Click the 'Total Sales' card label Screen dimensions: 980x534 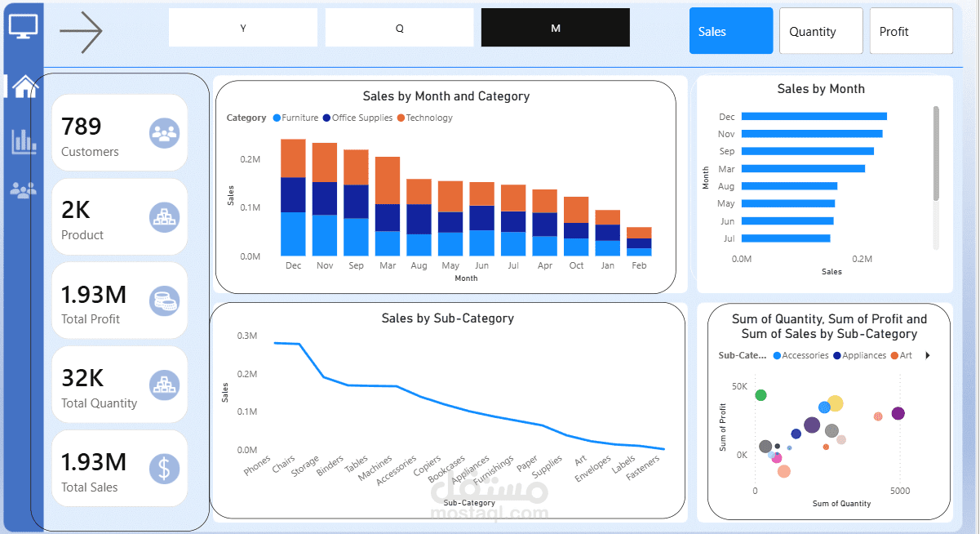(x=90, y=487)
